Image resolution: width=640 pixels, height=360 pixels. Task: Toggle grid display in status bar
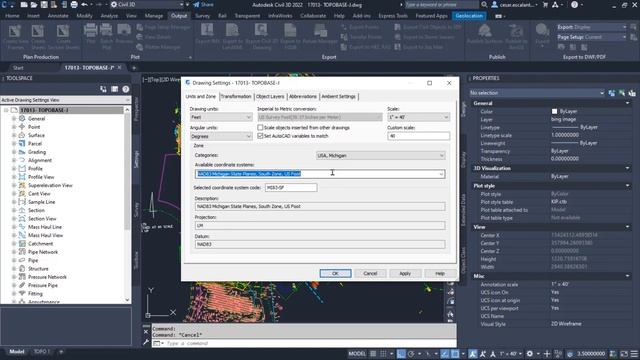pyautogui.click(x=373, y=353)
